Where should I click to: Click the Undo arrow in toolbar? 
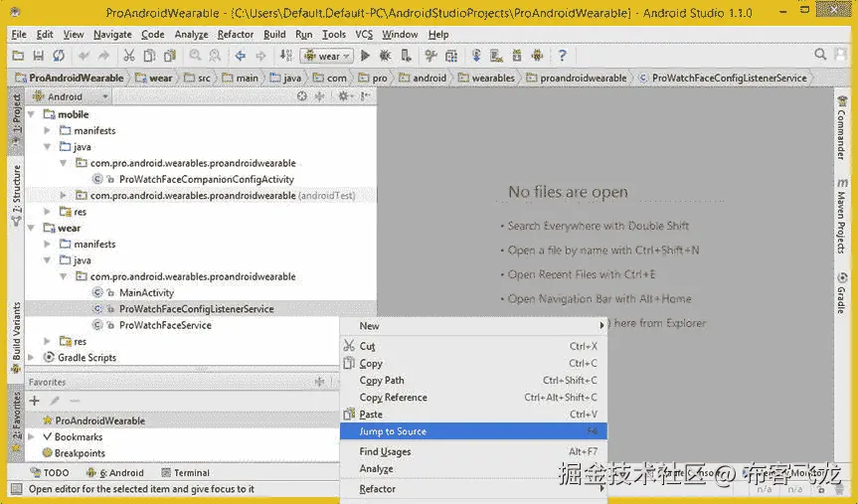coord(84,56)
